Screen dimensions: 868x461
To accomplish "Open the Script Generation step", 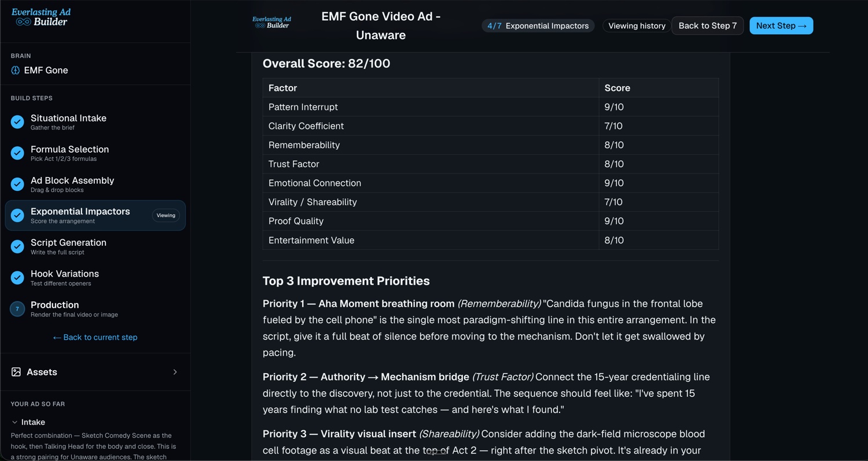I will pyautogui.click(x=95, y=246).
